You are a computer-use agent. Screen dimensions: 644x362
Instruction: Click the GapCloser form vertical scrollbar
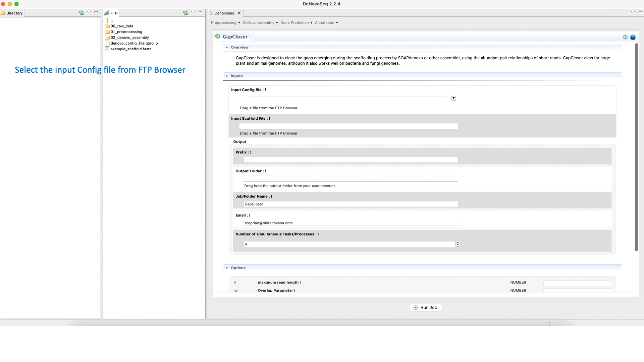click(636, 147)
